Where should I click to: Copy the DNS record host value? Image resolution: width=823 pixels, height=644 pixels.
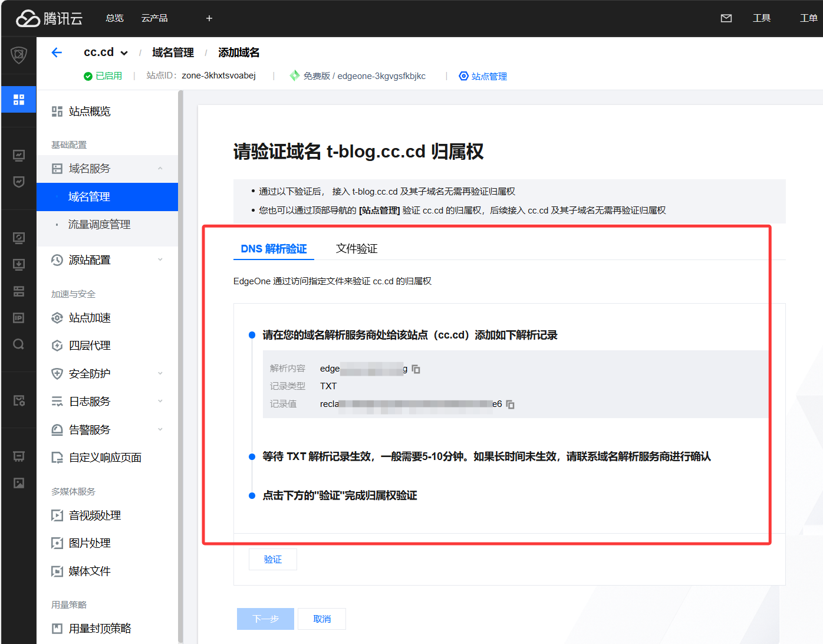point(416,369)
